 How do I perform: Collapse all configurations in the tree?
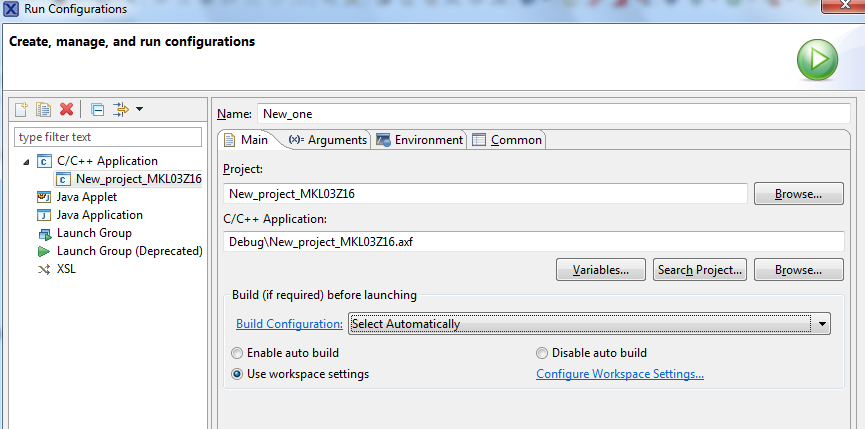tap(97, 109)
